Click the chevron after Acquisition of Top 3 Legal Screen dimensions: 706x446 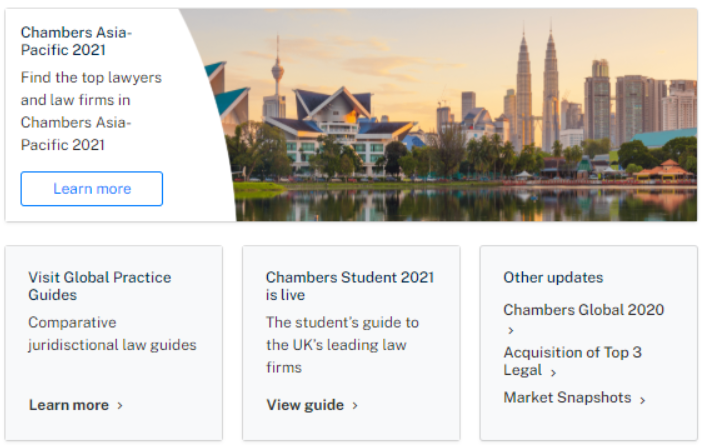point(553,373)
